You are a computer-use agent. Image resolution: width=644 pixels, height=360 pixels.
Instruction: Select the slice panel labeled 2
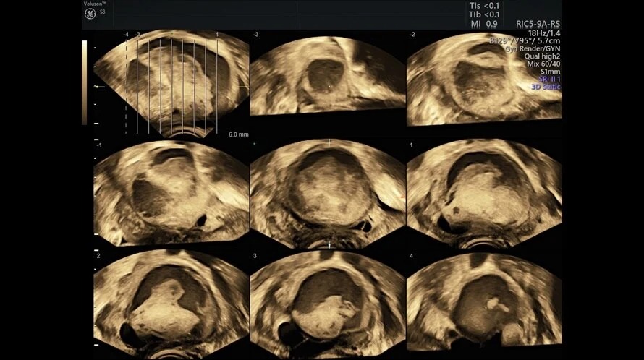click(x=171, y=303)
